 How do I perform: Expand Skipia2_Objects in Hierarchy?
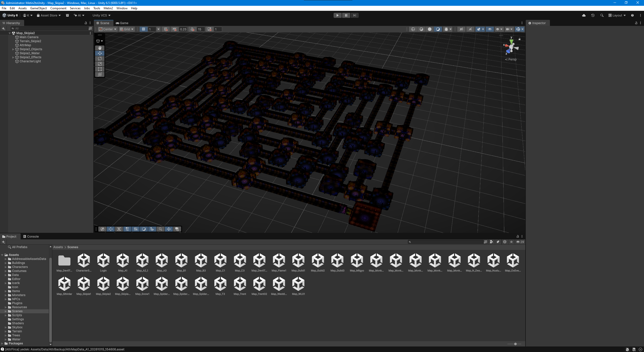point(13,49)
